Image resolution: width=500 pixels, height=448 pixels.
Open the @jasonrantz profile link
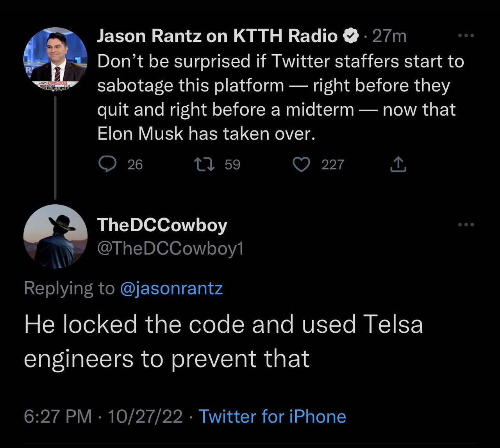171,288
